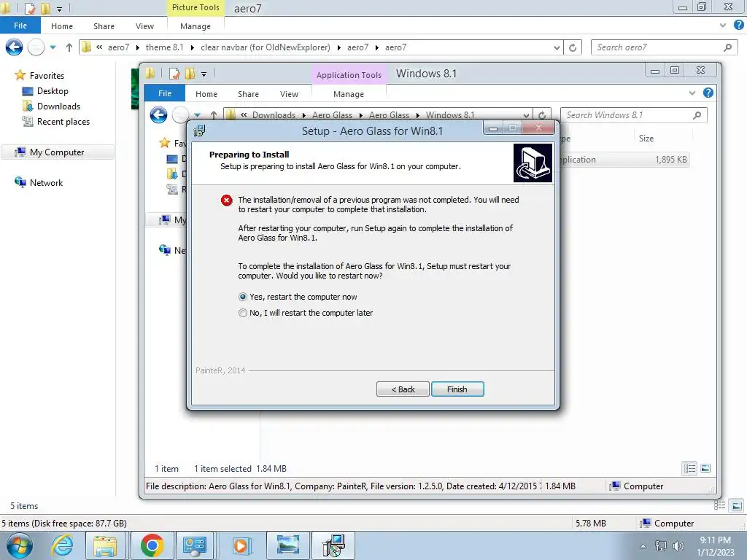The height and width of the screenshot is (560, 747).
Task: Refresh the aero7 folder view
Action: pos(573,47)
